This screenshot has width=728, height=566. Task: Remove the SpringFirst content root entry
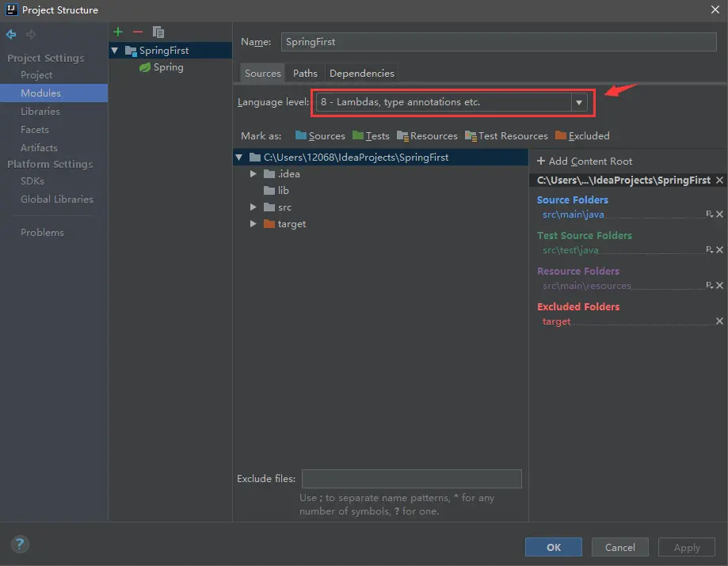coord(719,180)
